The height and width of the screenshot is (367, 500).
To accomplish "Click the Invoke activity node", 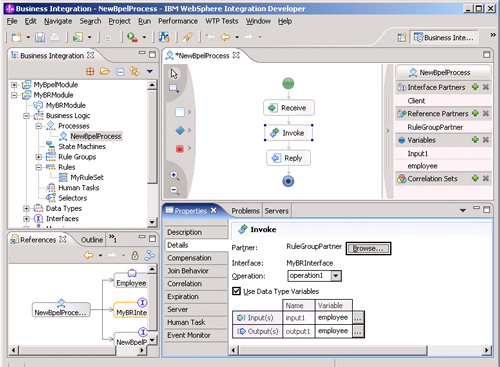I will click(x=289, y=133).
